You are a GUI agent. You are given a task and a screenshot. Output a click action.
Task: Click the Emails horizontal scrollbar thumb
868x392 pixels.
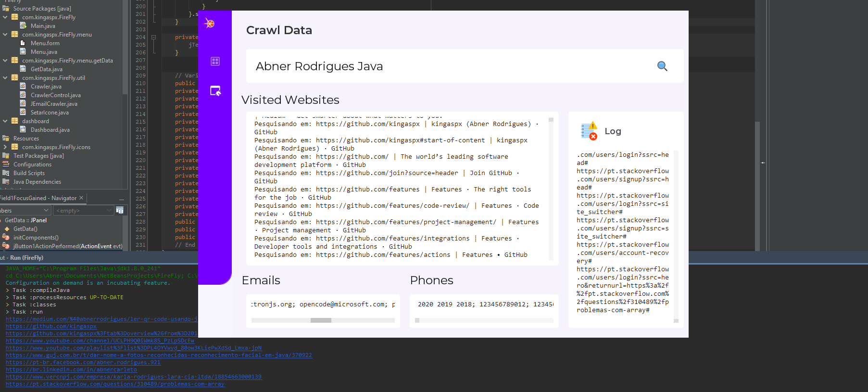tap(321, 320)
